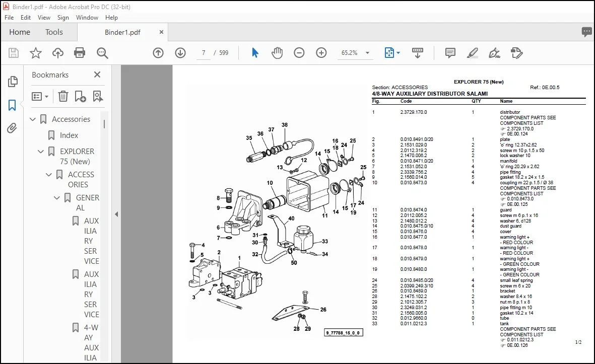Switch to the Home tab
The height and width of the screenshot is (364, 595).
click(20, 32)
